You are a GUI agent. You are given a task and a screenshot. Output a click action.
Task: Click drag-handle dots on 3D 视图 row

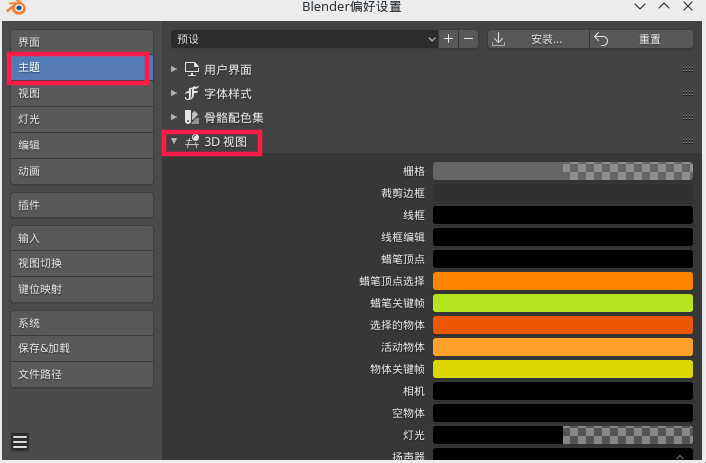(x=688, y=141)
